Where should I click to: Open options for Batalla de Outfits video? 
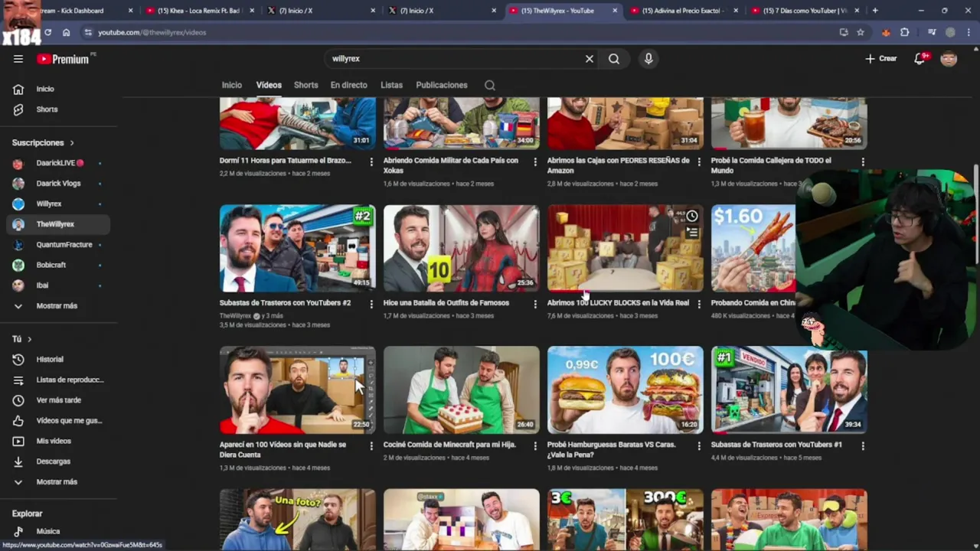tap(535, 304)
